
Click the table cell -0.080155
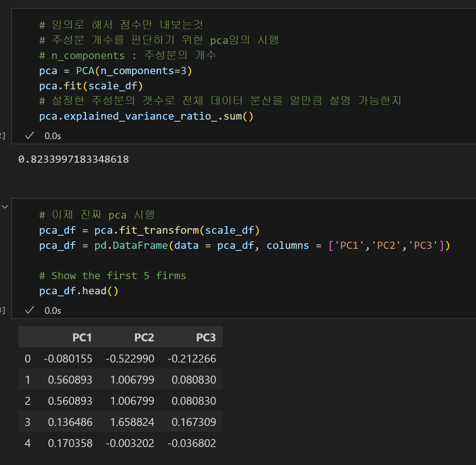point(68,359)
